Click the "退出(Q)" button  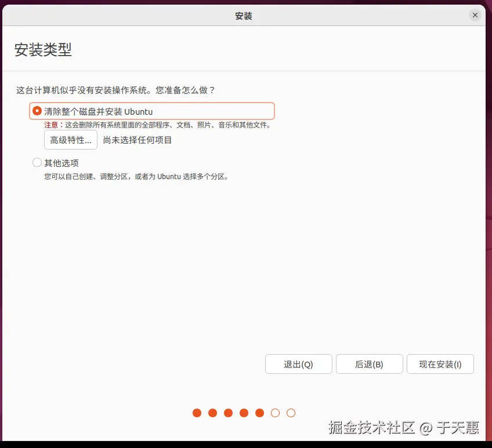pyautogui.click(x=298, y=364)
